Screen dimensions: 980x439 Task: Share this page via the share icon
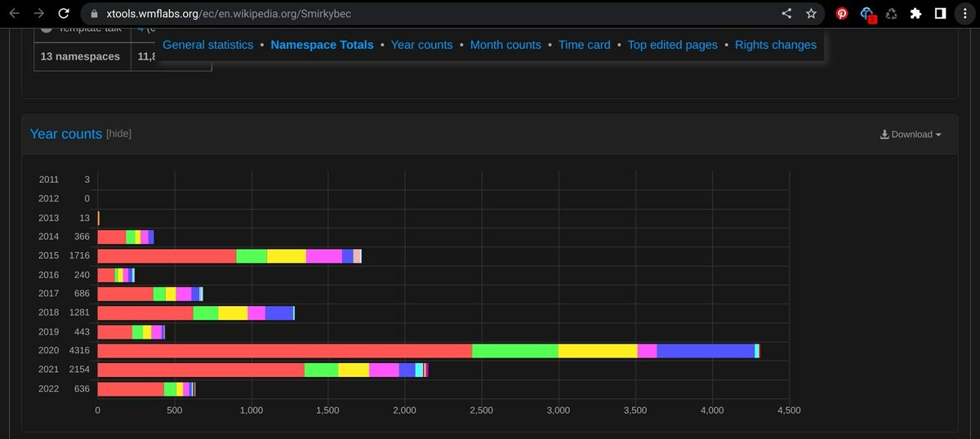click(x=786, y=14)
